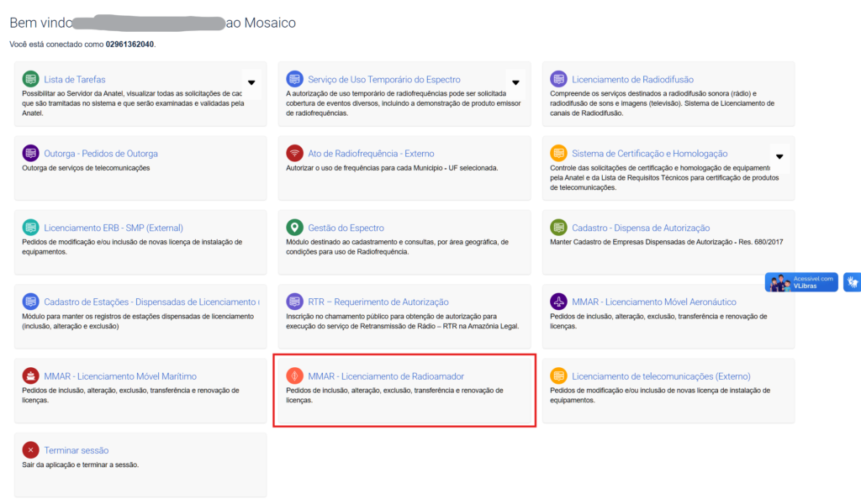Click the Licenciamento de telecomunicações (Externo) icon
Screen dimensions: 861x504
click(x=558, y=375)
